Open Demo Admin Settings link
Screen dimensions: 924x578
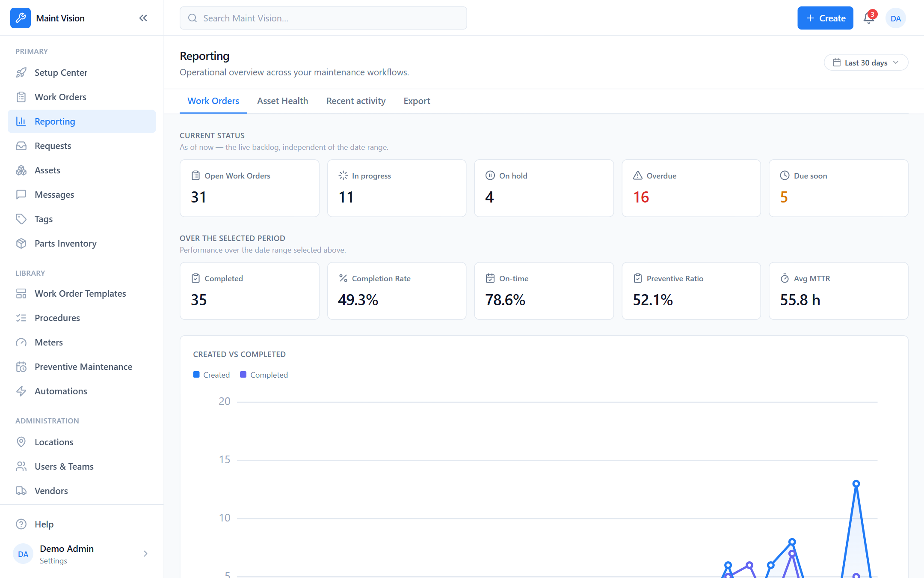pyautogui.click(x=82, y=554)
